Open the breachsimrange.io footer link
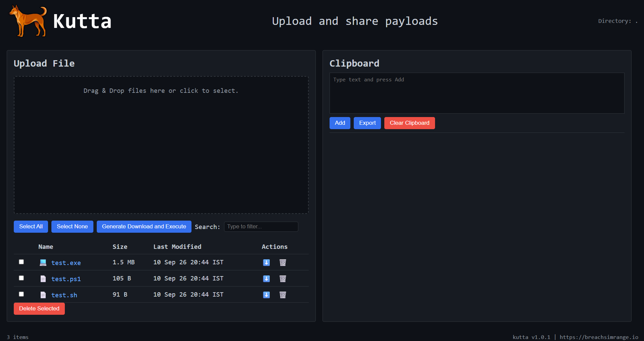This screenshot has height=341, width=644. [599, 337]
